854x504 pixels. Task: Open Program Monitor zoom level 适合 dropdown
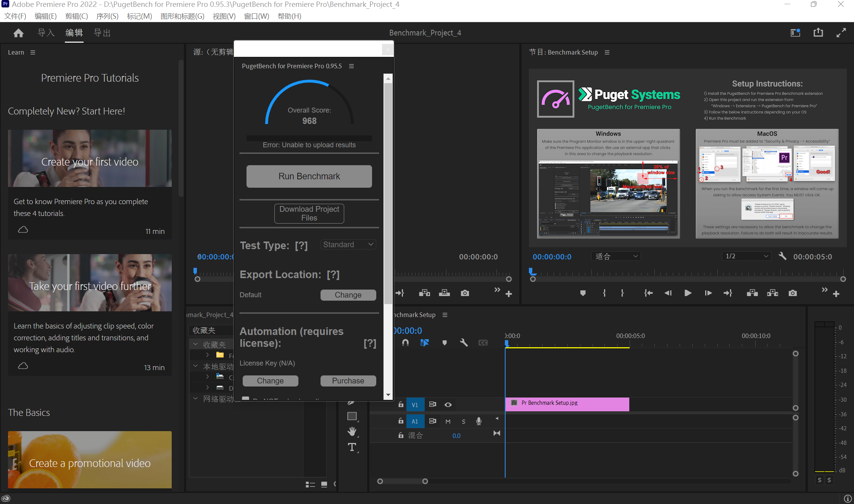coord(616,256)
